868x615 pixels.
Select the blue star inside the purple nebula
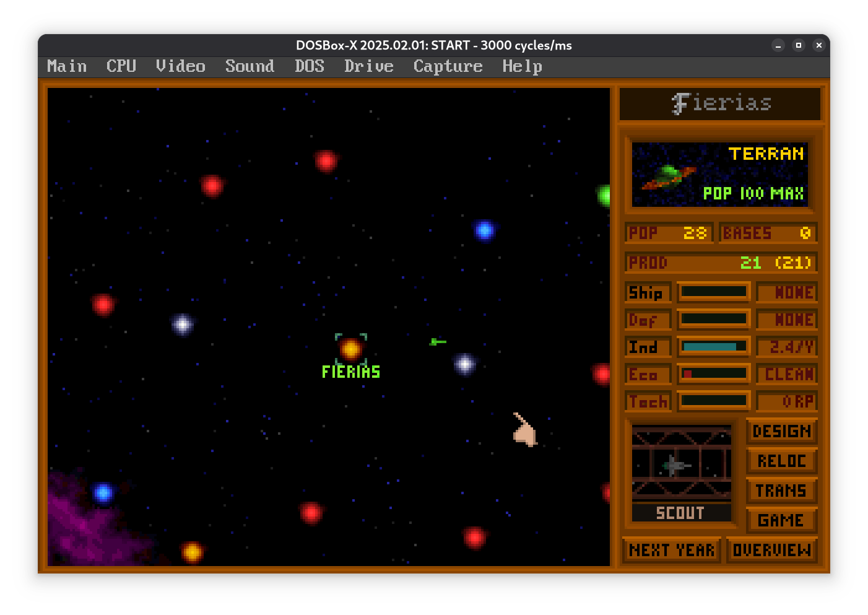103,493
